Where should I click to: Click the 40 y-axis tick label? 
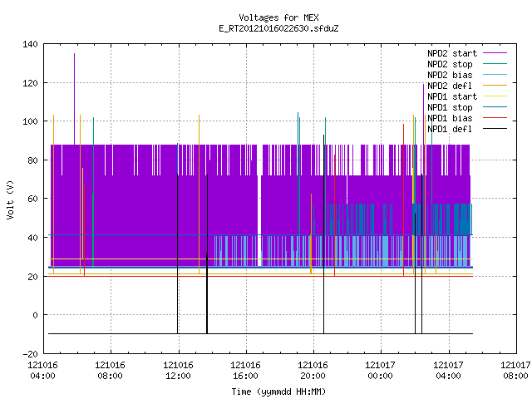[x=32, y=238]
